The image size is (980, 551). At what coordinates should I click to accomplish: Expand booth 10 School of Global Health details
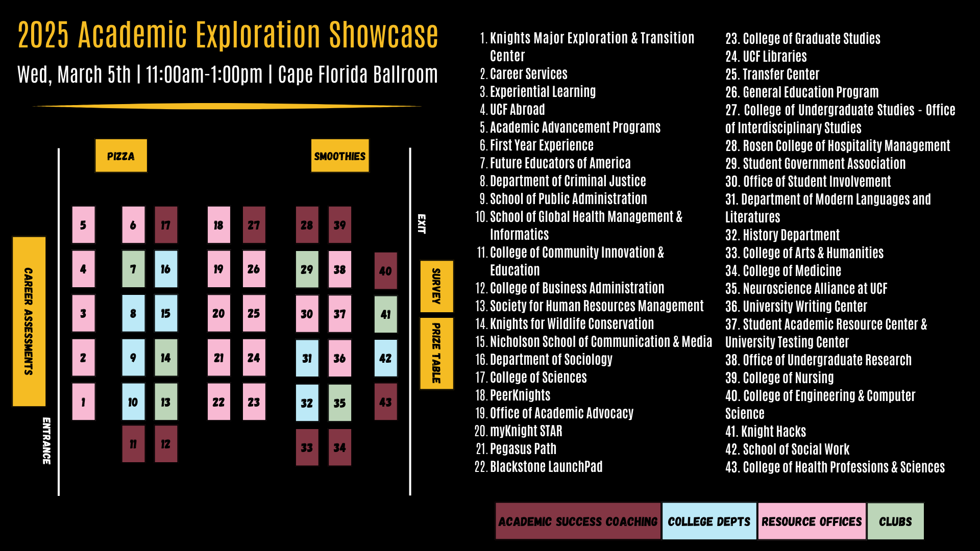[133, 402]
